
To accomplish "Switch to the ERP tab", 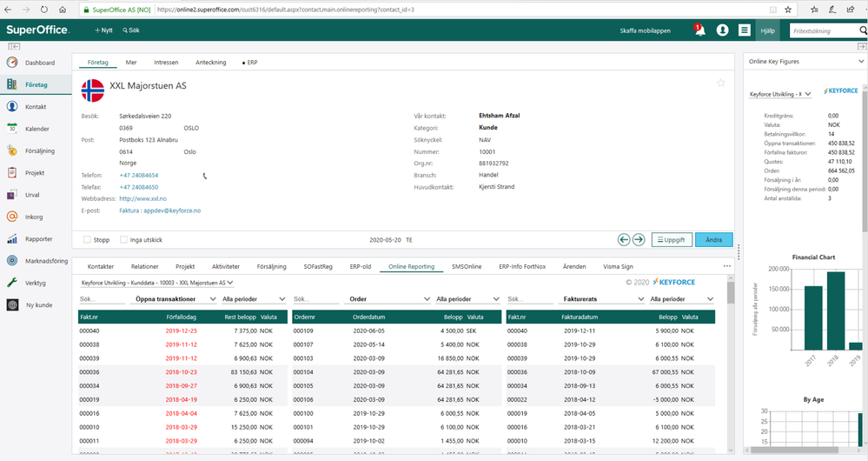I will pos(250,63).
